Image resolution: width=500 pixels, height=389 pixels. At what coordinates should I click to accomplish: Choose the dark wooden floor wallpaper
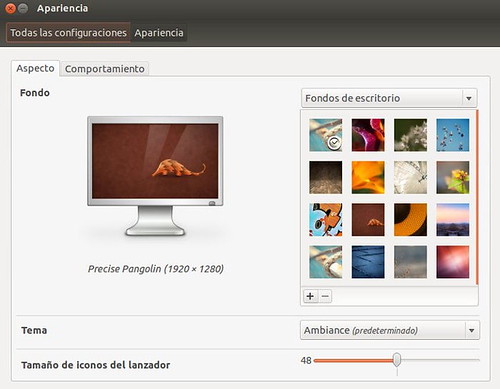coord(326,177)
